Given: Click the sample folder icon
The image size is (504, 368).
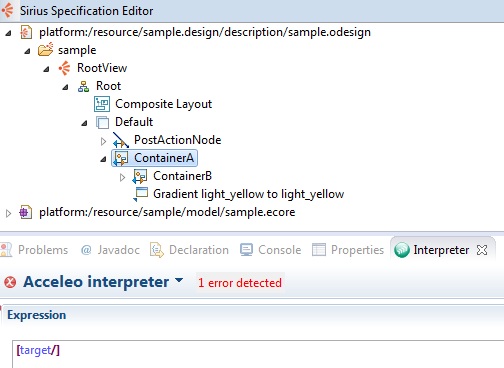Looking at the screenshot, I should pyautogui.click(x=45, y=50).
